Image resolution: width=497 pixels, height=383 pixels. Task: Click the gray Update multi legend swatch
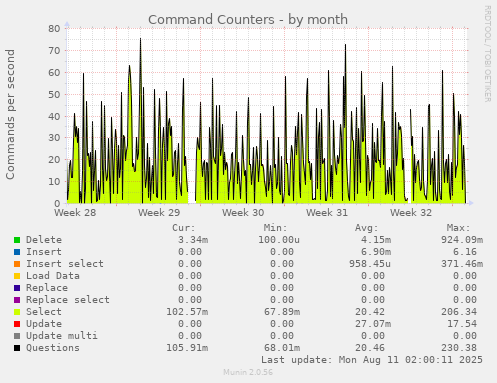point(17,336)
